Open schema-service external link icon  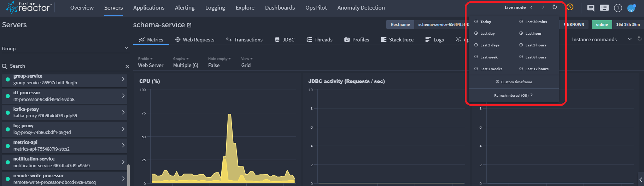189,25
